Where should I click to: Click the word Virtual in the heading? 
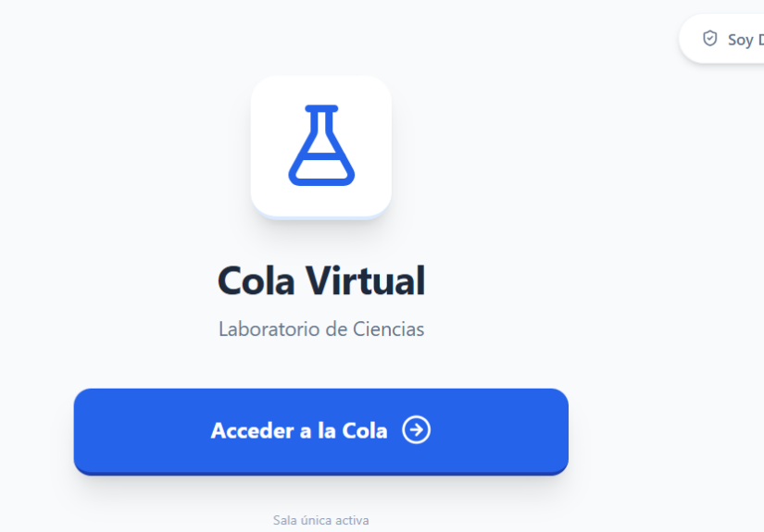366,281
